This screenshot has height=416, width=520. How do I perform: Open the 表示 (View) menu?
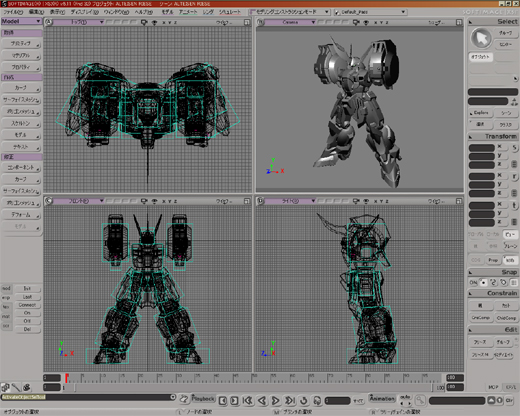[x=57, y=12]
